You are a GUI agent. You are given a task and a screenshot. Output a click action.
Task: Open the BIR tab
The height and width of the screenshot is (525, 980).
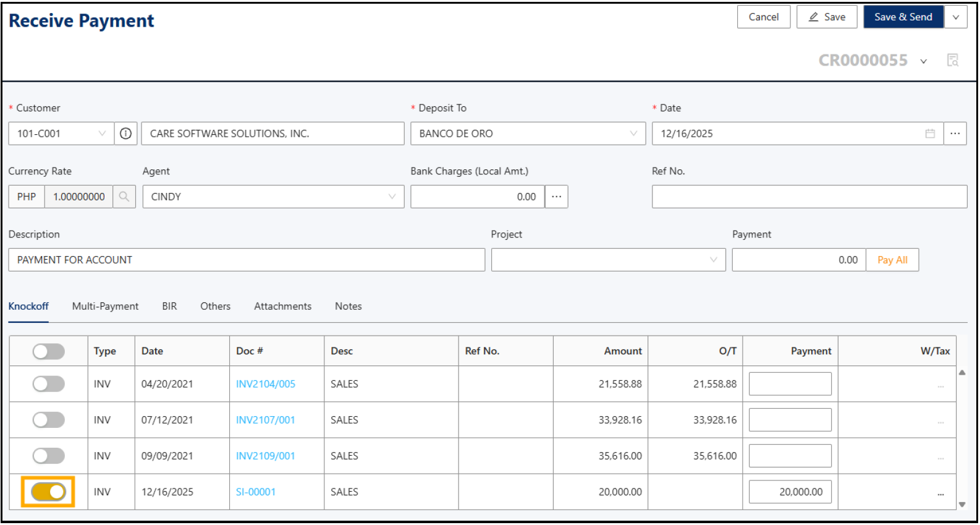169,306
